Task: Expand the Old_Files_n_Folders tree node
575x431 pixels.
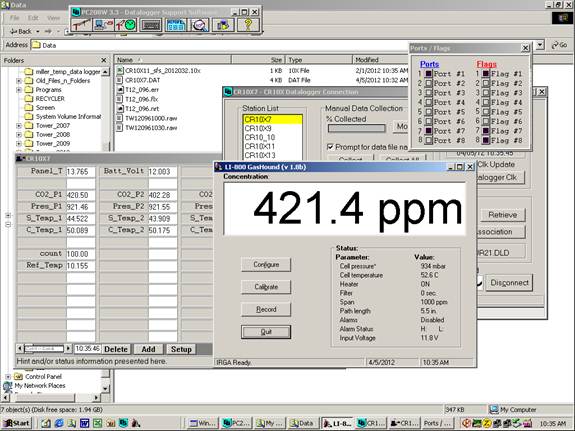Action: [x=19, y=81]
